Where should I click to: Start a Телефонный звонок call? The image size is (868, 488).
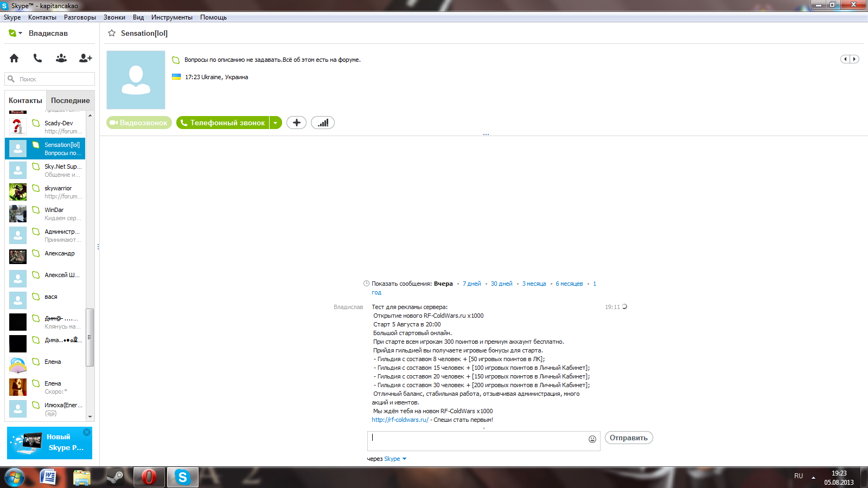point(223,123)
